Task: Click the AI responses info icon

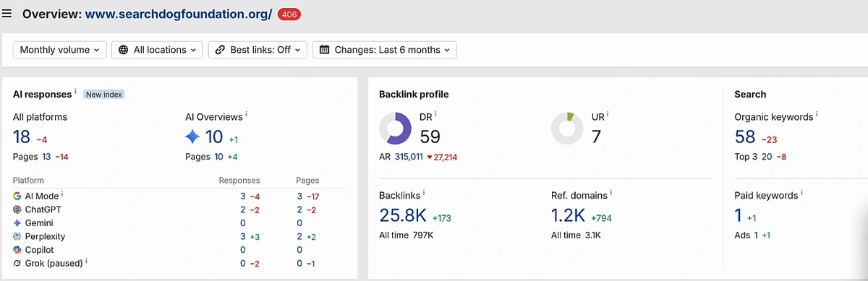Action: pos(76,92)
